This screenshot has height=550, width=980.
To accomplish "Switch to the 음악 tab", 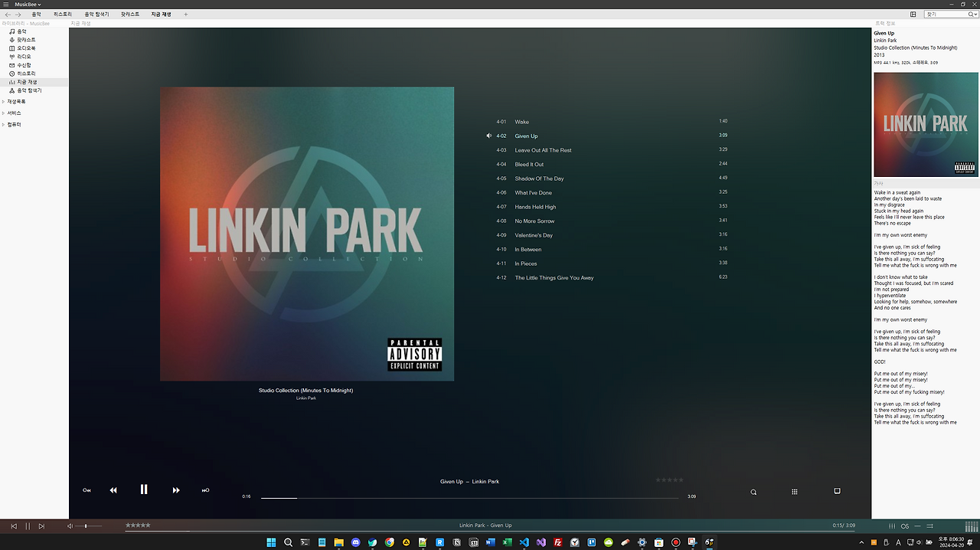I will pos(37,15).
